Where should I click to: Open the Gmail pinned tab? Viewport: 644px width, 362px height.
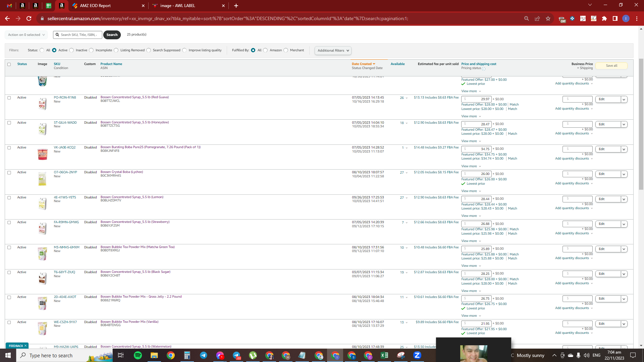coord(9,6)
